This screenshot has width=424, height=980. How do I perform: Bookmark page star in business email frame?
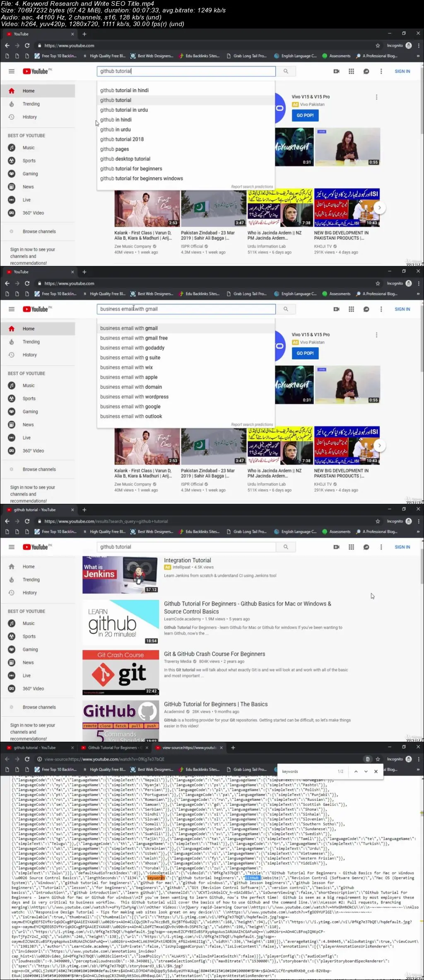tap(378, 283)
